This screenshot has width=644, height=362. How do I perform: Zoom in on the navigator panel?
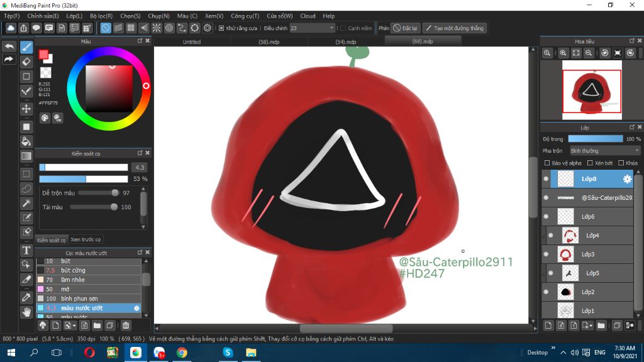click(563, 53)
